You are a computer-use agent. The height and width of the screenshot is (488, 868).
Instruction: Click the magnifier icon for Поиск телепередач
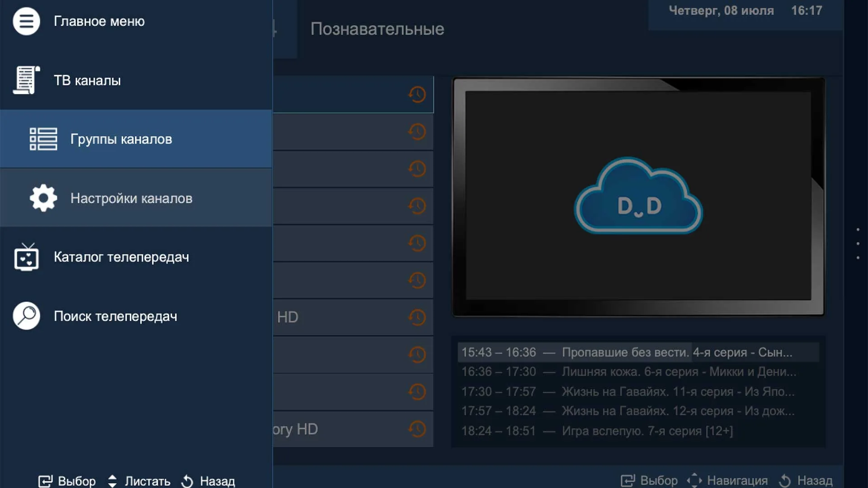[26, 316]
